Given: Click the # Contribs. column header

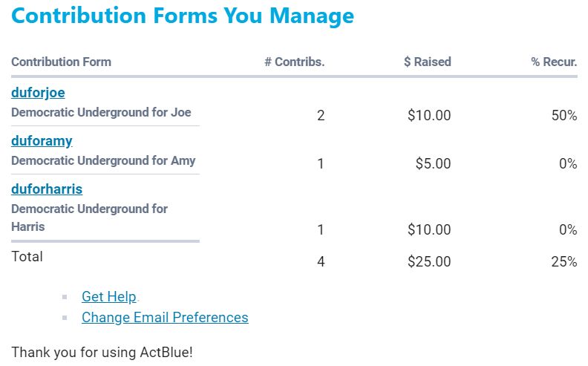Looking at the screenshot, I should [294, 62].
